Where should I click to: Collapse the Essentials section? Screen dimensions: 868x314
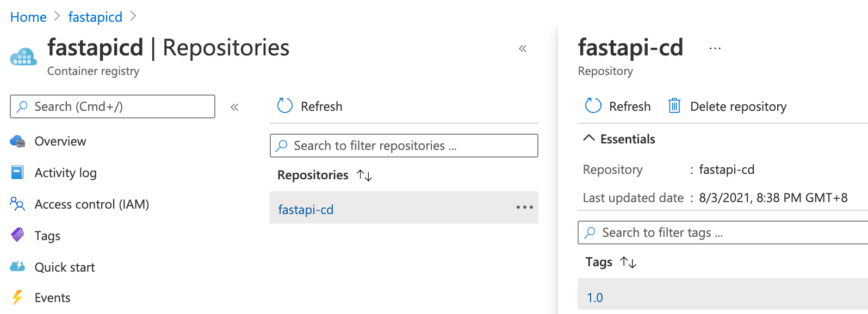pyautogui.click(x=588, y=139)
